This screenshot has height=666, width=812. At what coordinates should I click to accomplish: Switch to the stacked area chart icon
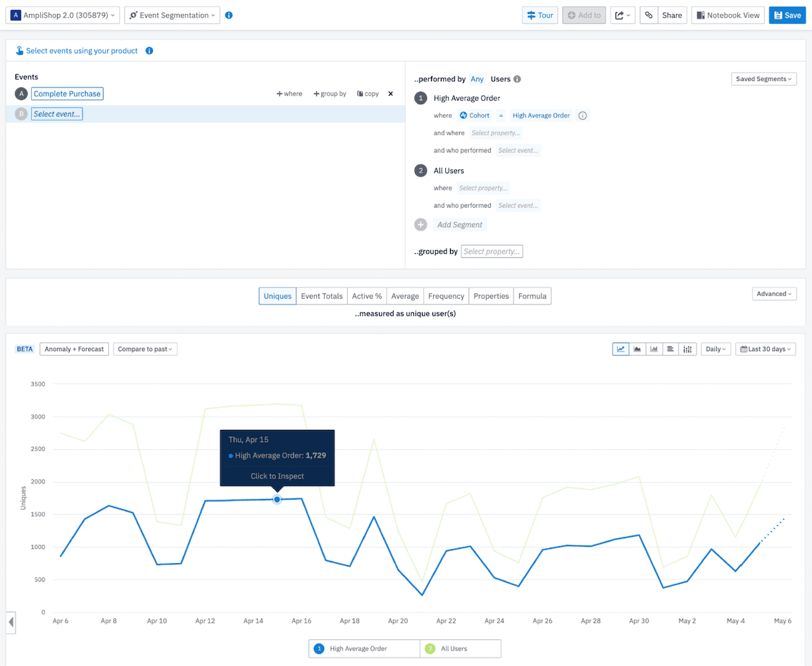pos(637,349)
